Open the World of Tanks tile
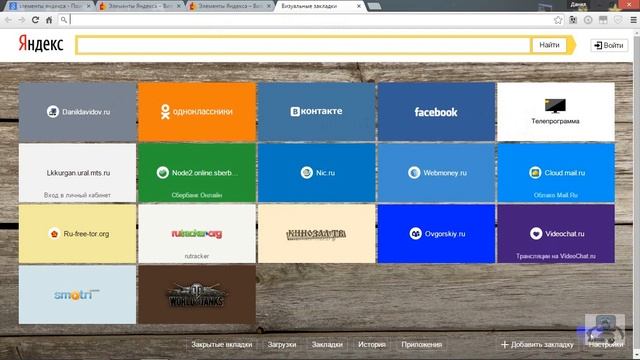Image resolution: width=640 pixels, height=360 pixels. (x=197, y=295)
